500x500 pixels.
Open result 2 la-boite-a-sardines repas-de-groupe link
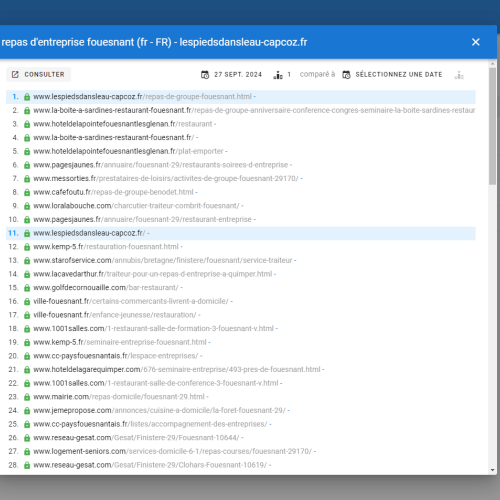[254, 110]
